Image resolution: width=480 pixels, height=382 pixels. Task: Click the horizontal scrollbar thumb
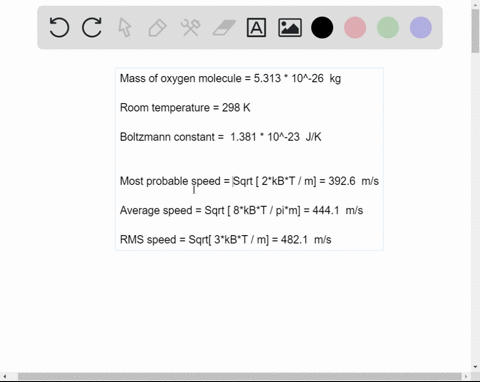pos(239,377)
